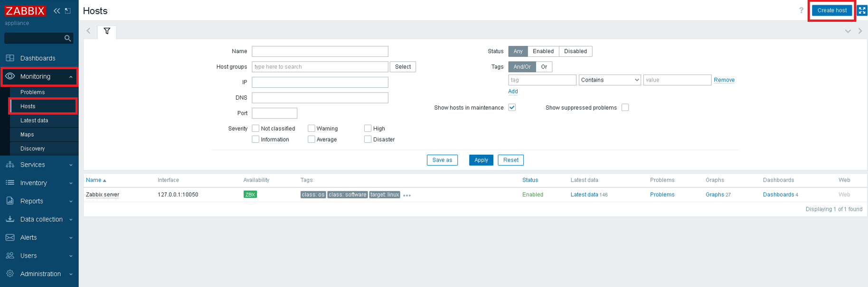Screen dimensions: 868x287
Task: Set Status filter to Enabled
Action: [x=543, y=51]
